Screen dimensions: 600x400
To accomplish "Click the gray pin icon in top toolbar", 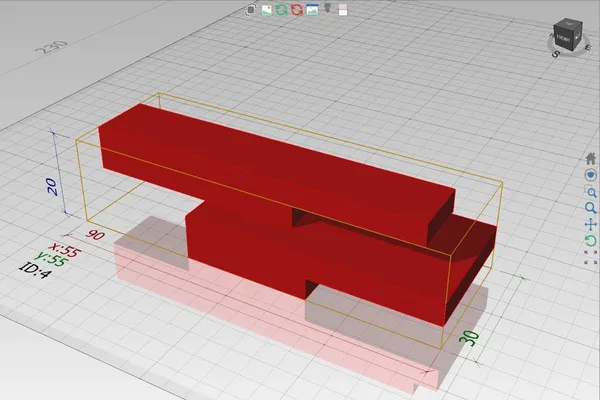I will [x=328, y=8].
